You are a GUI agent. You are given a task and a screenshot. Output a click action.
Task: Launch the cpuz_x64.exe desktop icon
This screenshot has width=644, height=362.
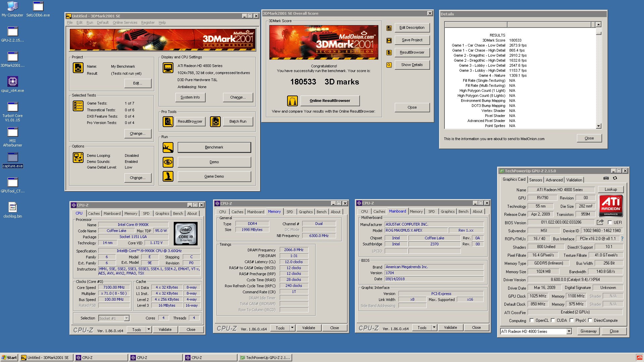click(x=12, y=84)
